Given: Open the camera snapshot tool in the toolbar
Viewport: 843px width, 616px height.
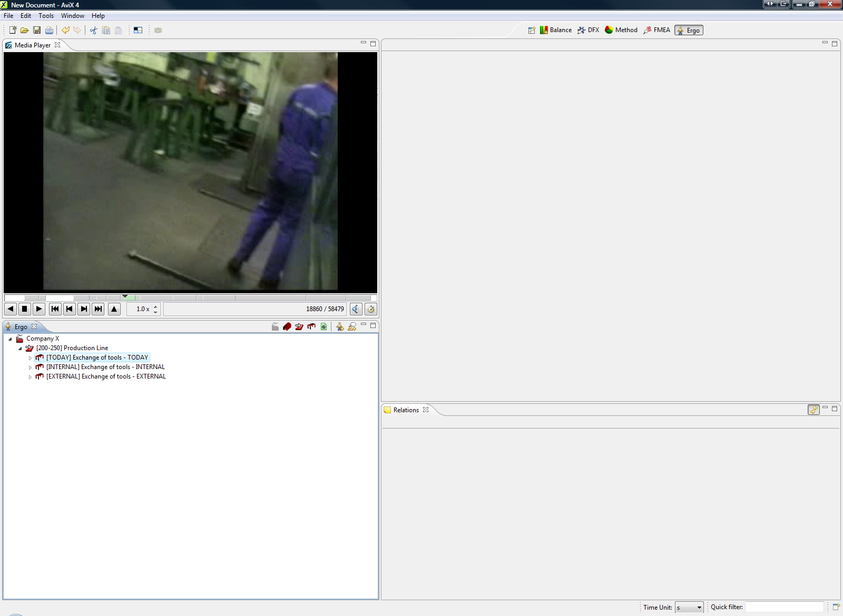Looking at the screenshot, I should [158, 30].
